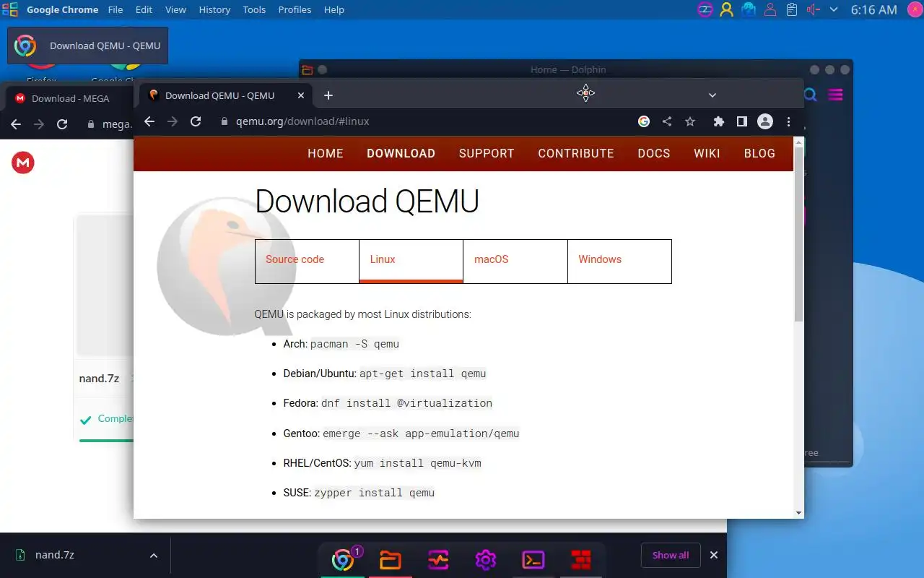Select the Linux download tab

[x=411, y=261]
